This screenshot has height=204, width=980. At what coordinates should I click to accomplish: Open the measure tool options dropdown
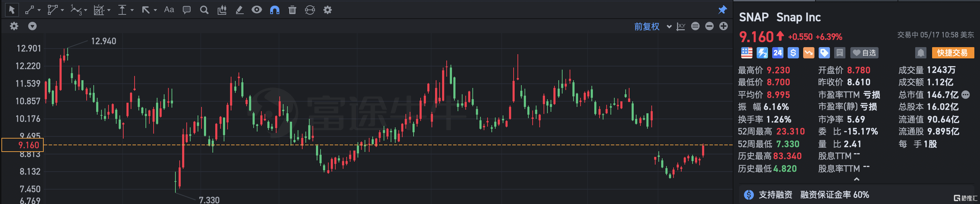[132, 10]
